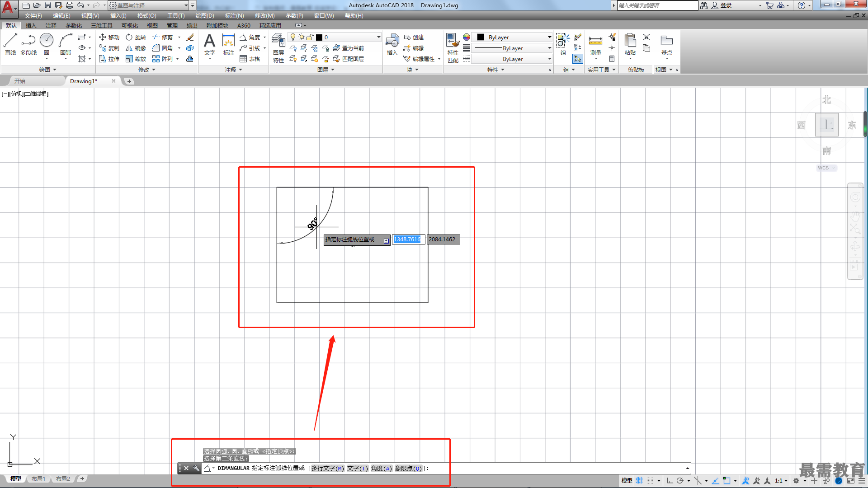This screenshot has height=488, width=868.
Task: Click the Copy (复制) tool
Action: 109,48
